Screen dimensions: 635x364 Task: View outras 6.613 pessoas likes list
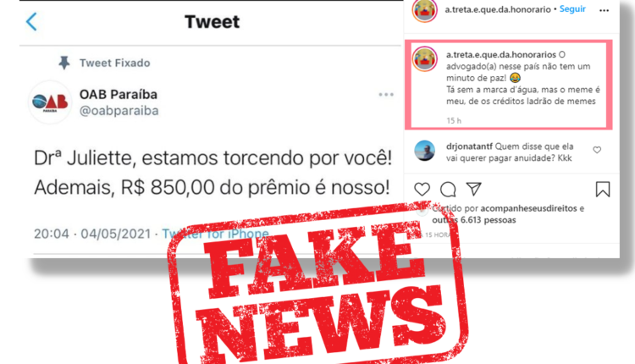click(x=474, y=220)
